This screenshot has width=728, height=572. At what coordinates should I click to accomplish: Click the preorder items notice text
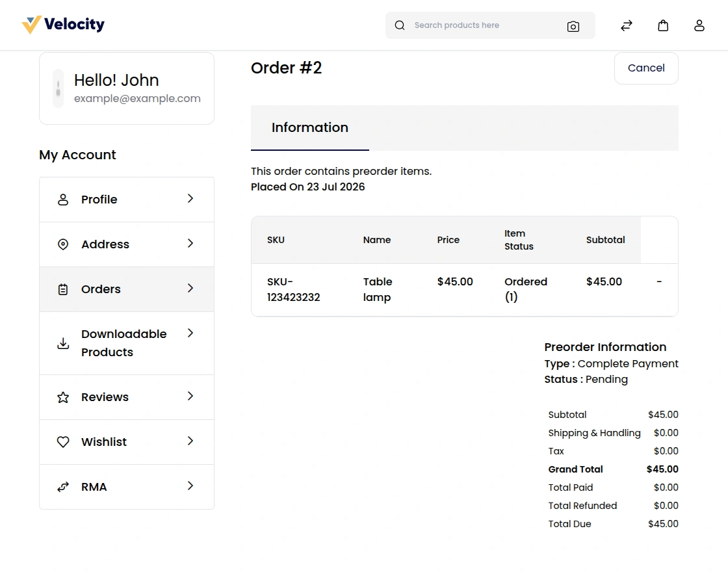click(341, 172)
